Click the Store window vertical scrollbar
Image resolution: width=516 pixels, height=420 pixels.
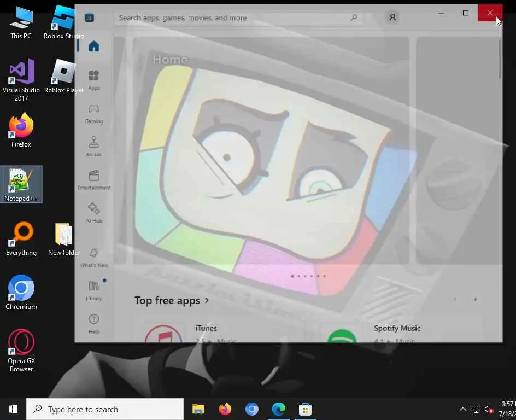point(500,59)
